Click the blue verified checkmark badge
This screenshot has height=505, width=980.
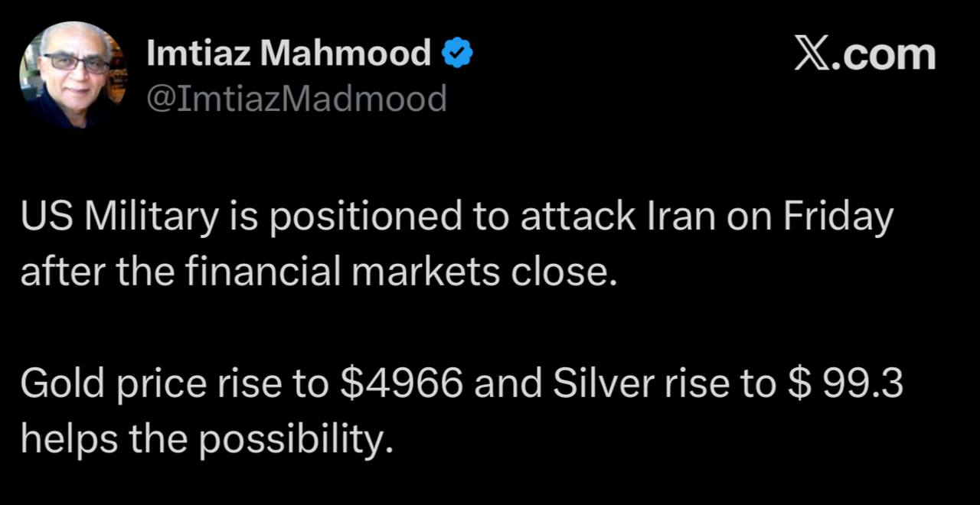[x=457, y=54]
